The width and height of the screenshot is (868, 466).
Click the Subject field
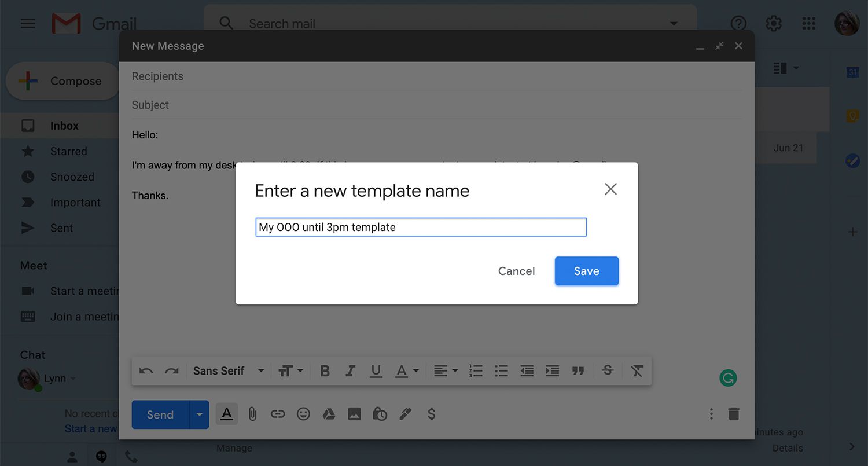(436, 105)
